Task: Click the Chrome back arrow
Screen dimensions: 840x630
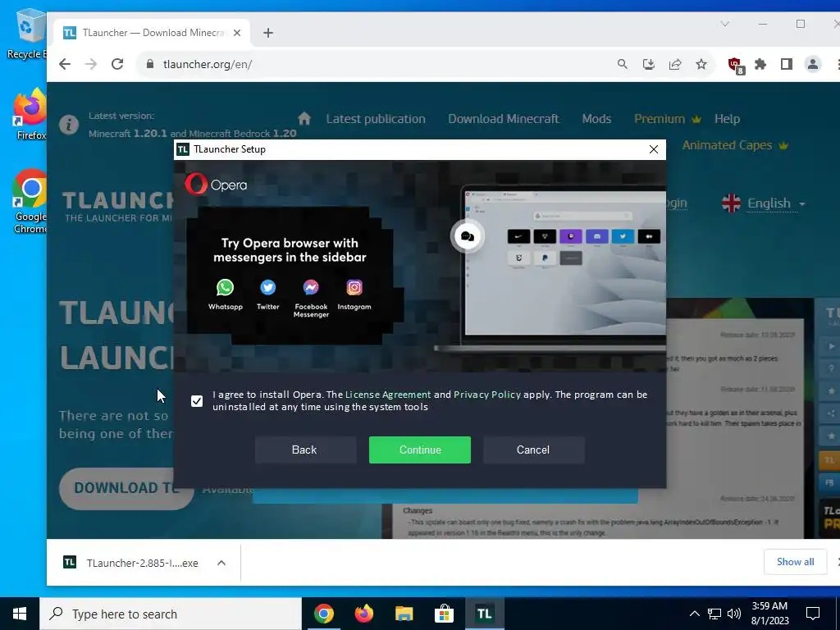Action: 65,64
